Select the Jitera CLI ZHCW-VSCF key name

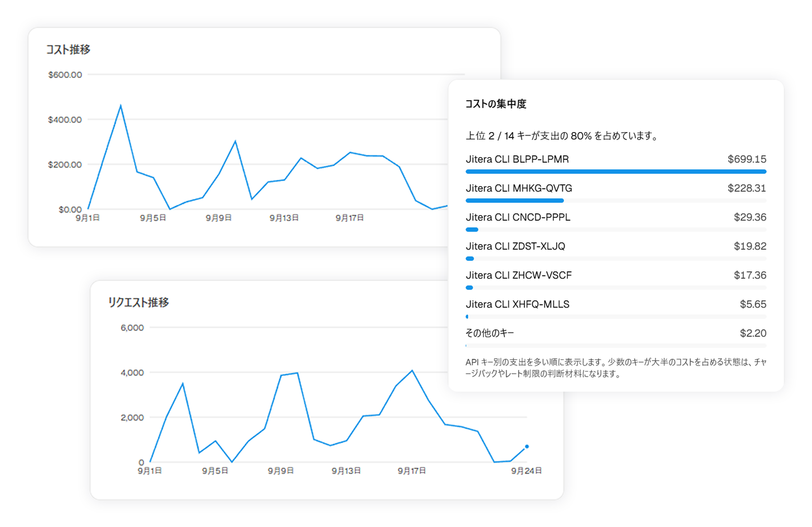tap(519, 275)
